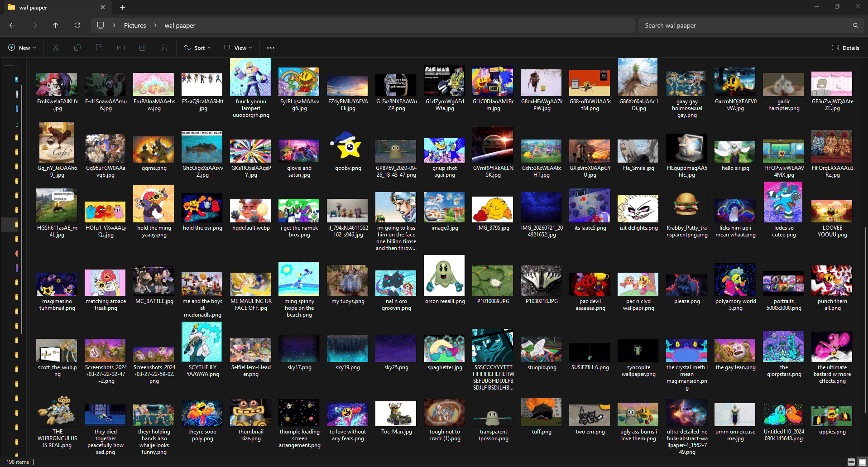Screen dimensions: 868x467
Task: Click the Cut icon in toolbar
Action: tap(56, 48)
